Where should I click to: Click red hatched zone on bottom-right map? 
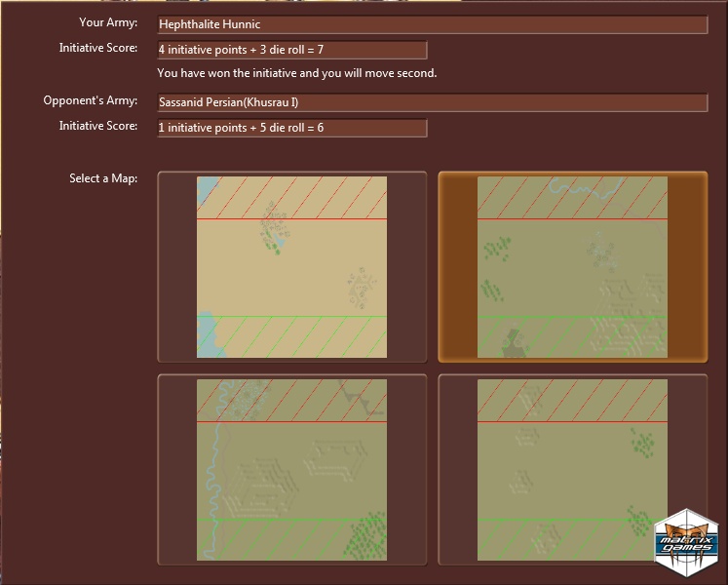[572, 401]
